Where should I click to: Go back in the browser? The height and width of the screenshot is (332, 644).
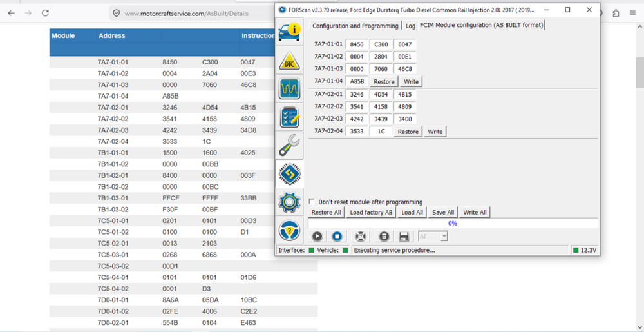tap(11, 13)
